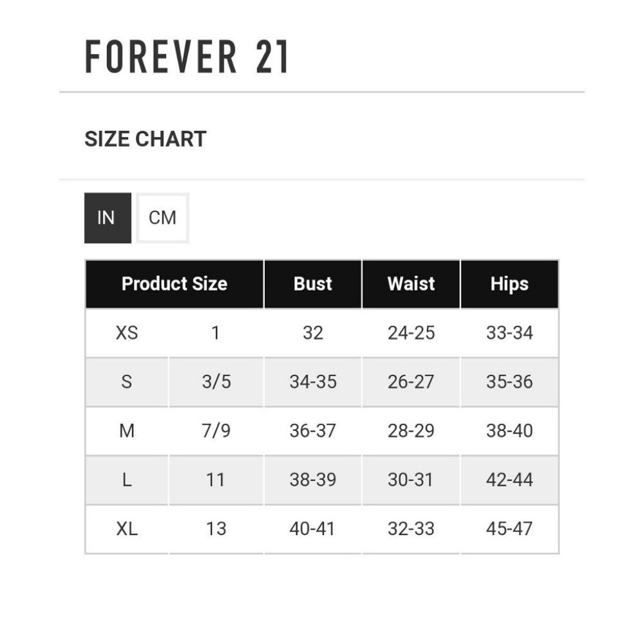Click the S size label
This screenshot has width=644, height=644.
128,382
